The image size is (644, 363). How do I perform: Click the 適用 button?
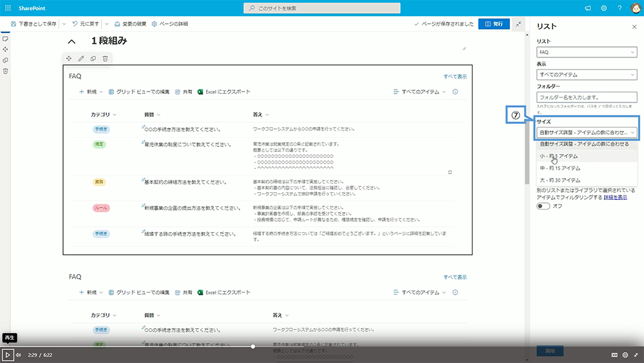point(550,351)
